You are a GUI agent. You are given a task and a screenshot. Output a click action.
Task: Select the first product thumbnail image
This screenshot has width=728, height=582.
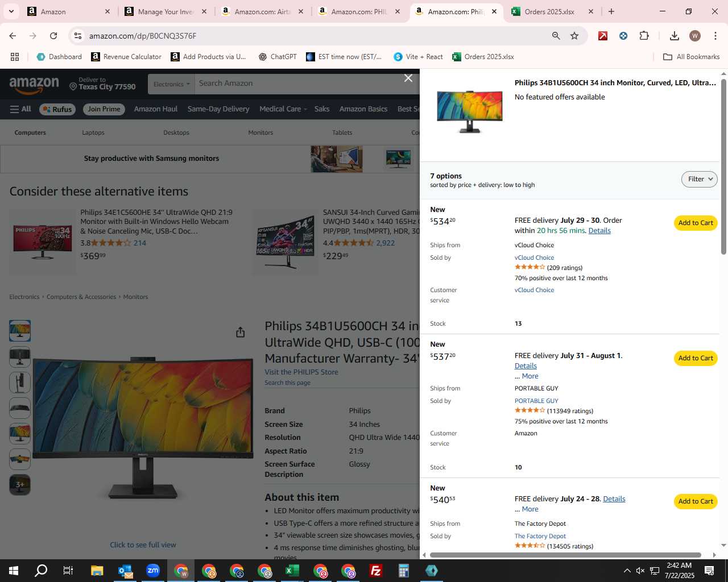tap(20, 331)
